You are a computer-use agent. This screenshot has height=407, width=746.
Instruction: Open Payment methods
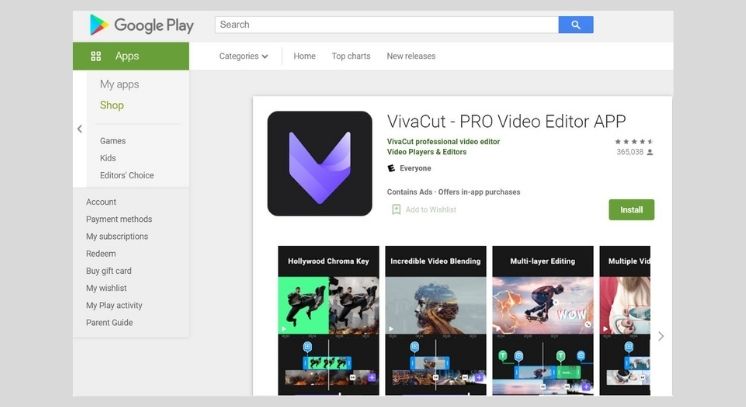(x=119, y=219)
